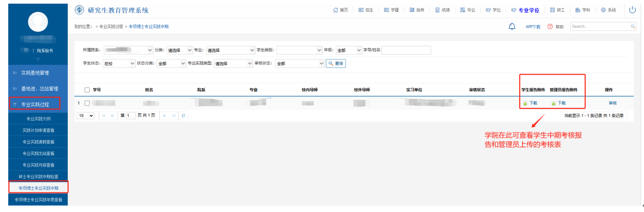Click the 查询 search button

pyautogui.click(x=336, y=64)
